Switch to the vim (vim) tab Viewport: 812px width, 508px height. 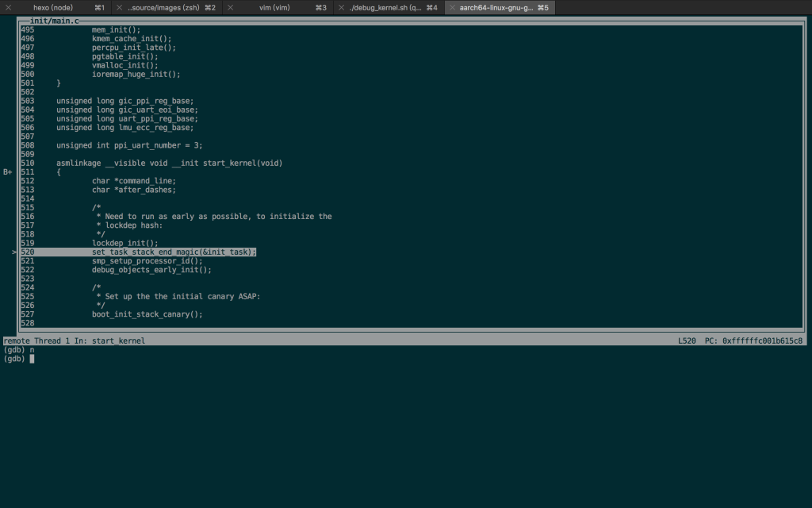[278, 8]
